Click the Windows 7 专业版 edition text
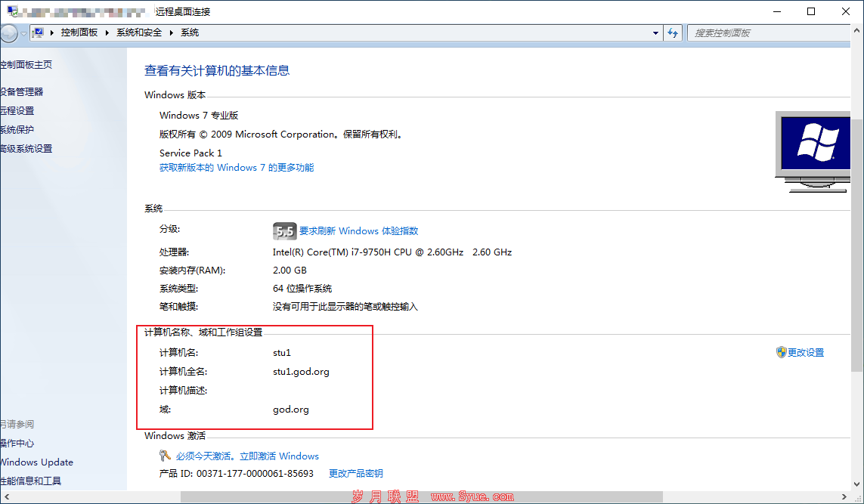The image size is (864, 504). (199, 115)
